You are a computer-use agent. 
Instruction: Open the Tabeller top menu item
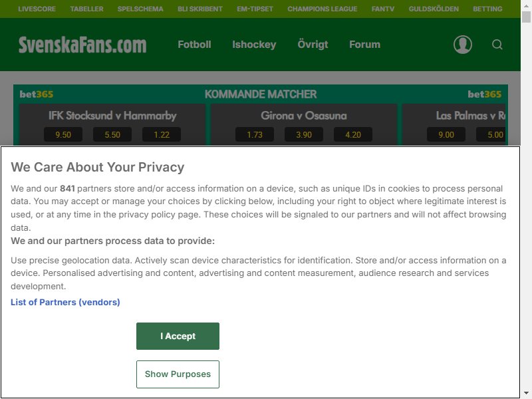[x=87, y=9]
